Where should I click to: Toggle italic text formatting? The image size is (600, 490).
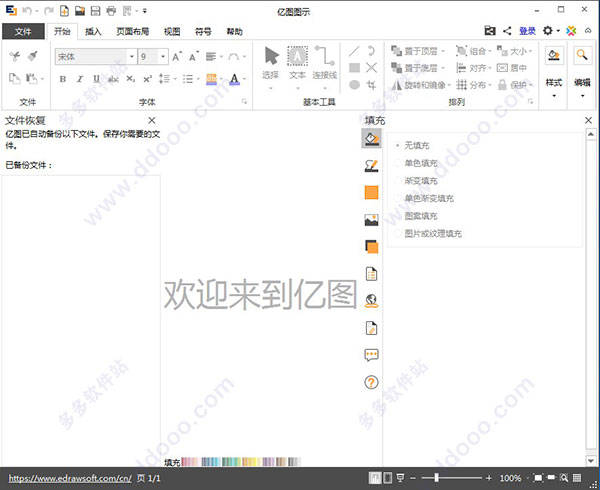[x=80, y=79]
